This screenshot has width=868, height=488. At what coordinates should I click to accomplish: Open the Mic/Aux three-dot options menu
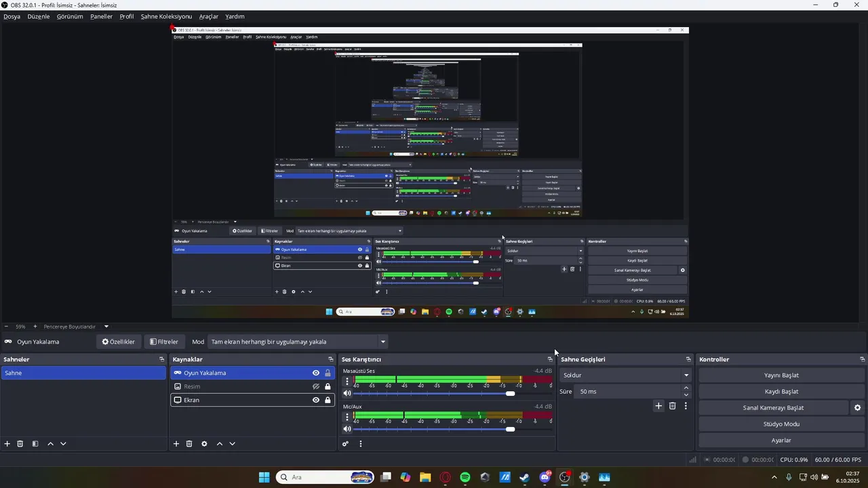(x=347, y=416)
